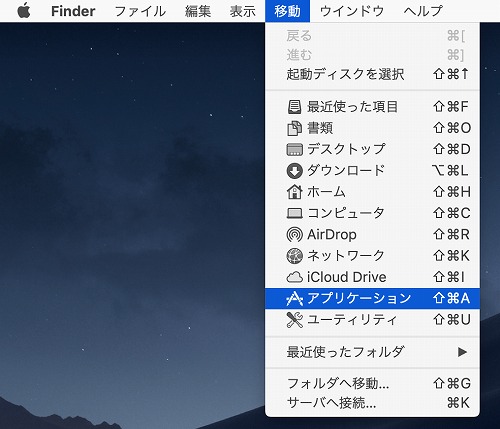Click the ⇧⌘G shortcut text
This screenshot has width=500, height=429.
point(452,383)
